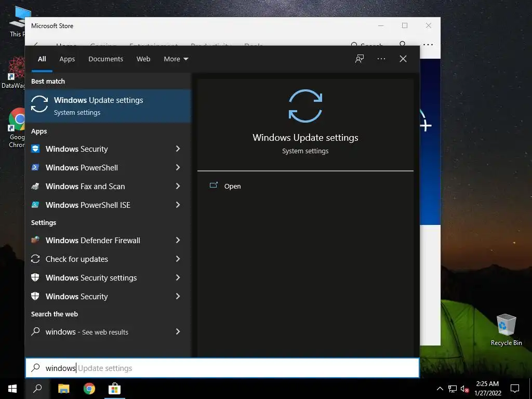Select Windows PowerShell result text
The width and height of the screenshot is (532, 399).
[x=82, y=168]
